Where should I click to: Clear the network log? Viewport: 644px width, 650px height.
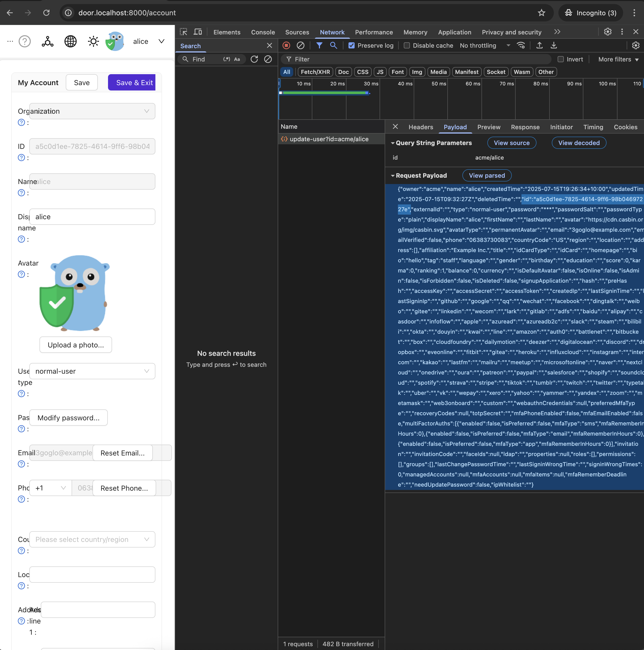pos(301,45)
